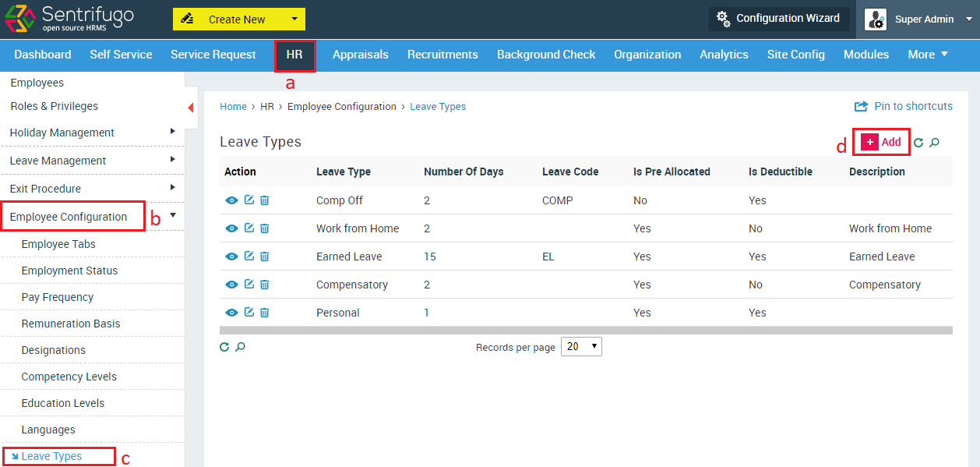Refresh the grid with the top refresh icon
980x467 pixels.
pyautogui.click(x=918, y=143)
